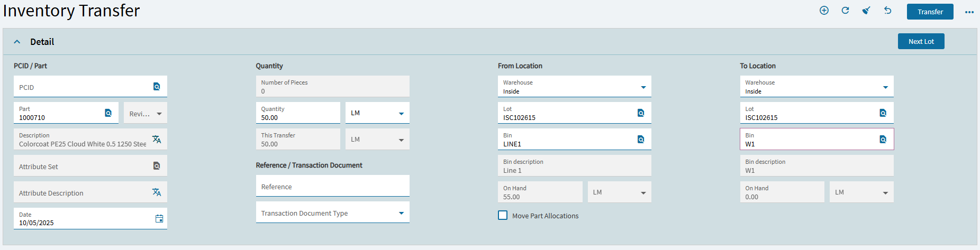
Task: Open the From Location Lot search icon
Action: click(641, 113)
